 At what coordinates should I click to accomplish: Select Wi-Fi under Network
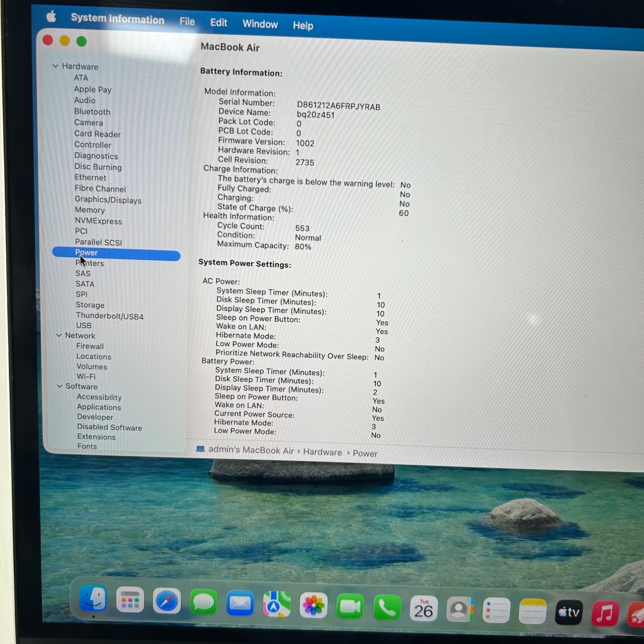point(86,377)
